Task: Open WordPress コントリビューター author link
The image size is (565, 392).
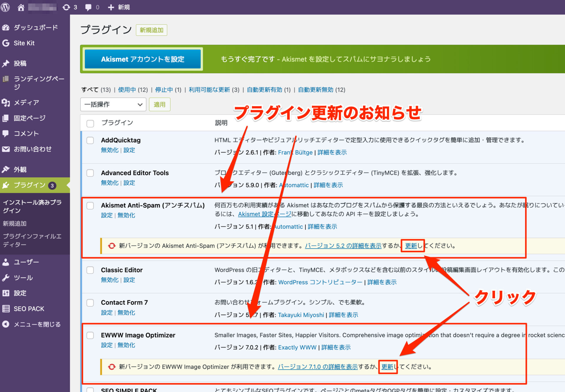Action: 320,282
